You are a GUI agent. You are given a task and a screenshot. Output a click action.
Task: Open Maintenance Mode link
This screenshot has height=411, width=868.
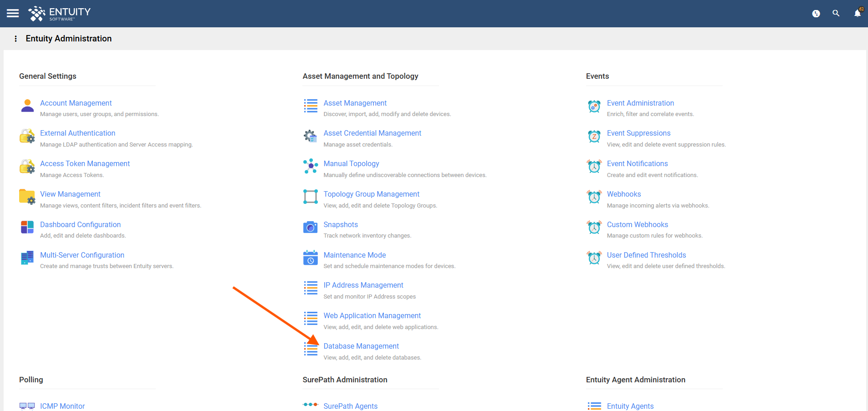click(355, 255)
